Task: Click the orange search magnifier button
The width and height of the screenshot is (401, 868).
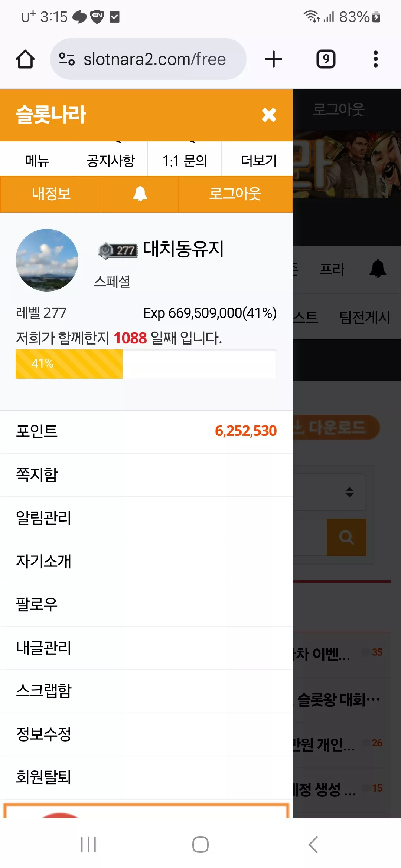Action: pyautogui.click(x=346, y=537)
